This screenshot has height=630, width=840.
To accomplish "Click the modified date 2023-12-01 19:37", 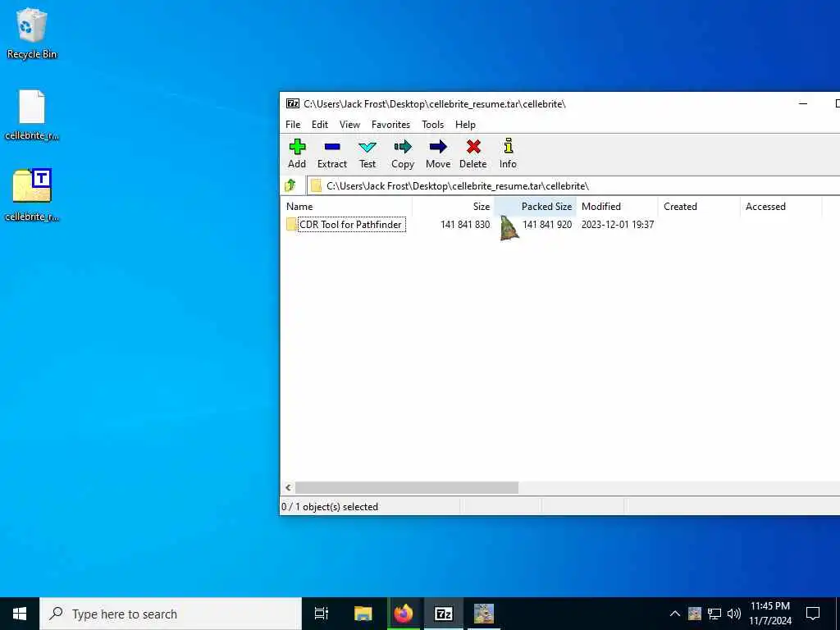I will pyautogui.click(x=618, y=225).
